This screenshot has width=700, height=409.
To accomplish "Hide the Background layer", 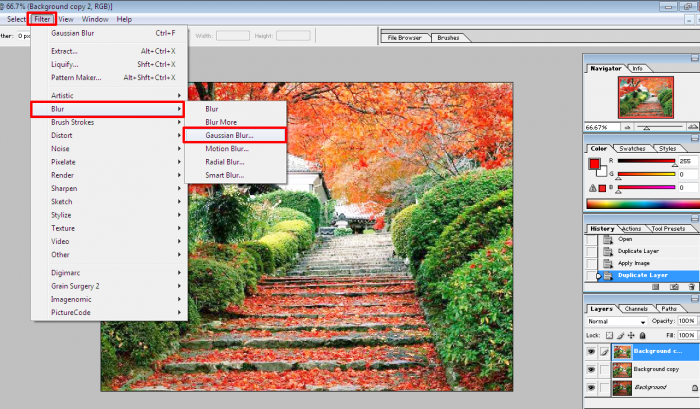I will tap(591, 388).
